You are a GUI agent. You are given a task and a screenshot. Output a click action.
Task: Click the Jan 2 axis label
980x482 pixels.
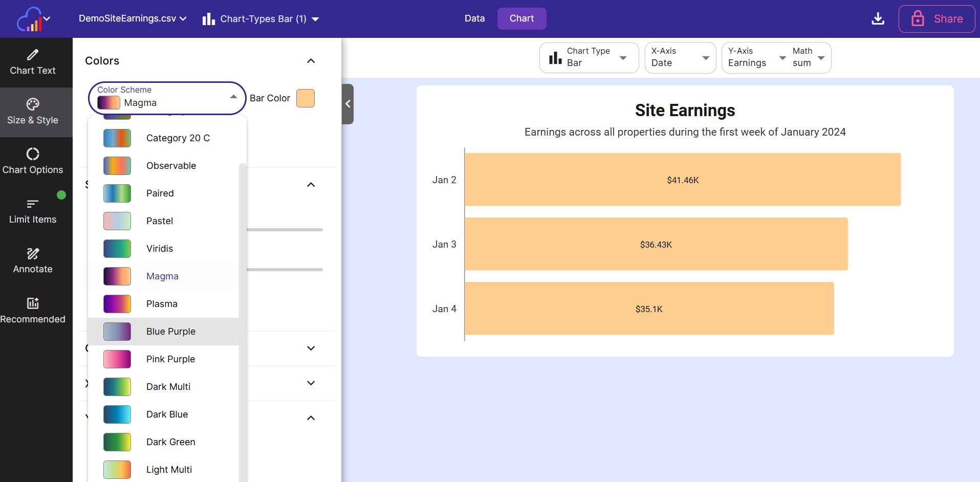point(444,180)
